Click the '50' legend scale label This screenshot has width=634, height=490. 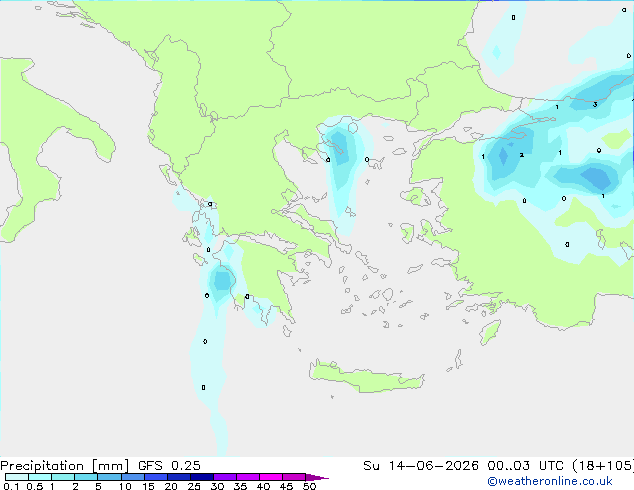tap(309, 486)
